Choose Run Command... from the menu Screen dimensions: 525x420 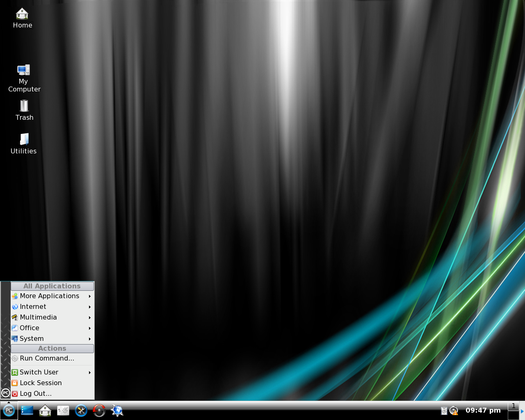coord(52,358)
